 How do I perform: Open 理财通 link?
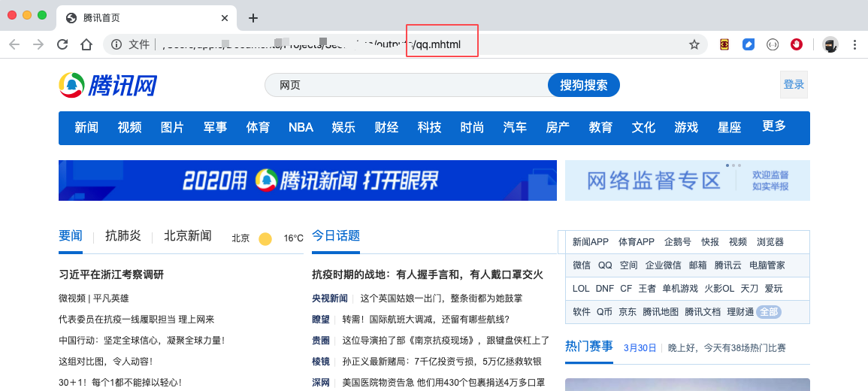coord(741,312)
